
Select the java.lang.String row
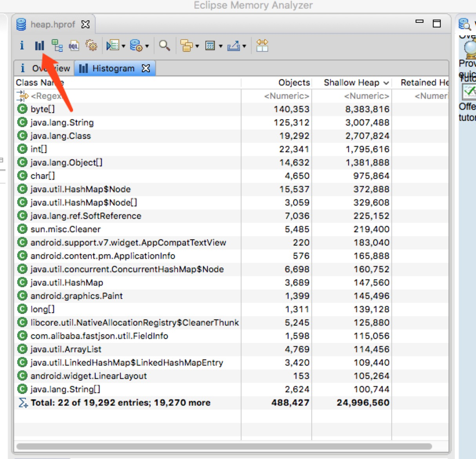[231, 122]
